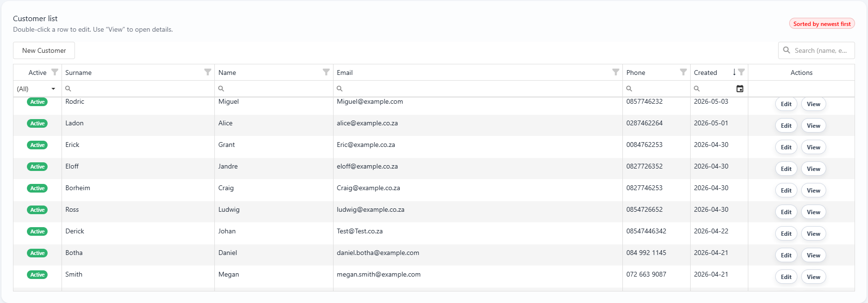View details for Borheim Craig
The height and width of the screenshot is (303, 868).
click(x=814, y=191)
